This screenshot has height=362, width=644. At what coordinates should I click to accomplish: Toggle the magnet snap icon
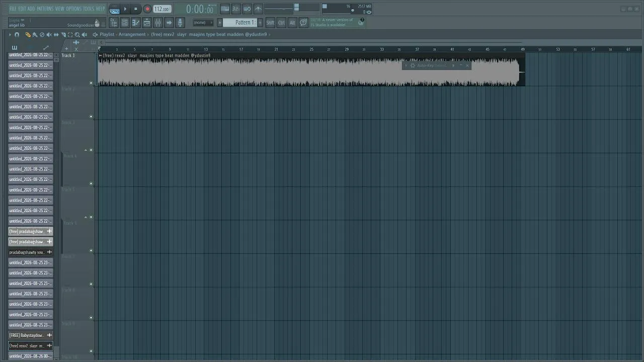click(17, 35)
